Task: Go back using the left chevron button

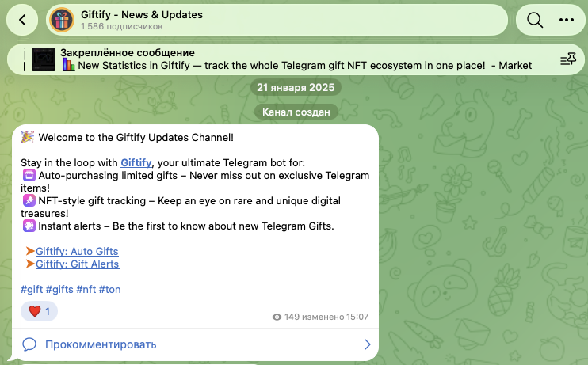Action: 22,20
